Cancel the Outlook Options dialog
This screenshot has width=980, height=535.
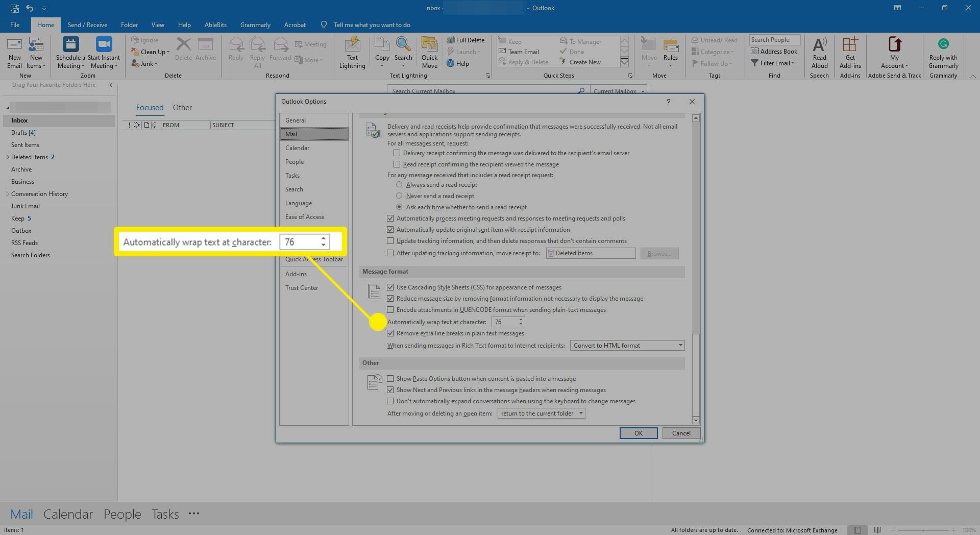[681, 433]
